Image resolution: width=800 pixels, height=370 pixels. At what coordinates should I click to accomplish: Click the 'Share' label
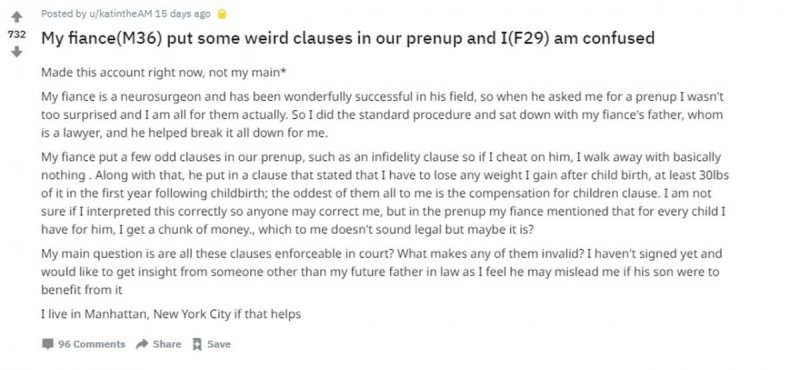point(167,344)
